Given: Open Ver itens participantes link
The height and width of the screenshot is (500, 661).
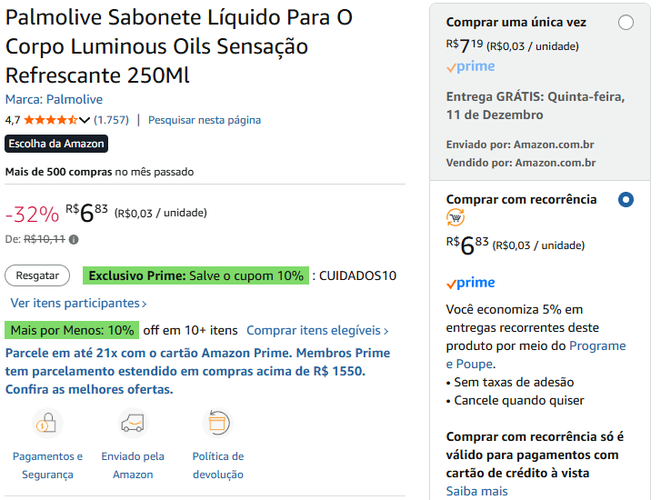Looking at the screenshot, I should pos(78,303).
